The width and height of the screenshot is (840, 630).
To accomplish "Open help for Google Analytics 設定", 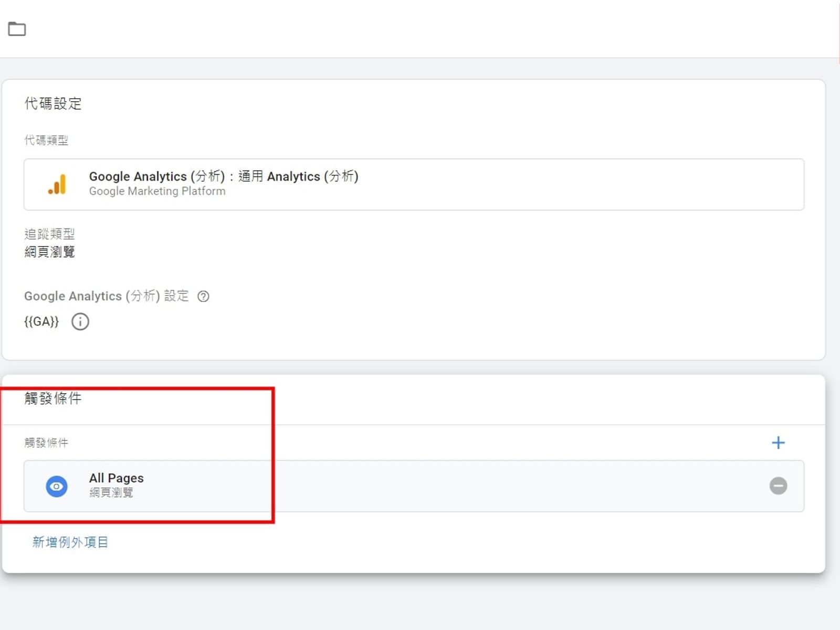I will pyautogui.click(x=203, y=297).
